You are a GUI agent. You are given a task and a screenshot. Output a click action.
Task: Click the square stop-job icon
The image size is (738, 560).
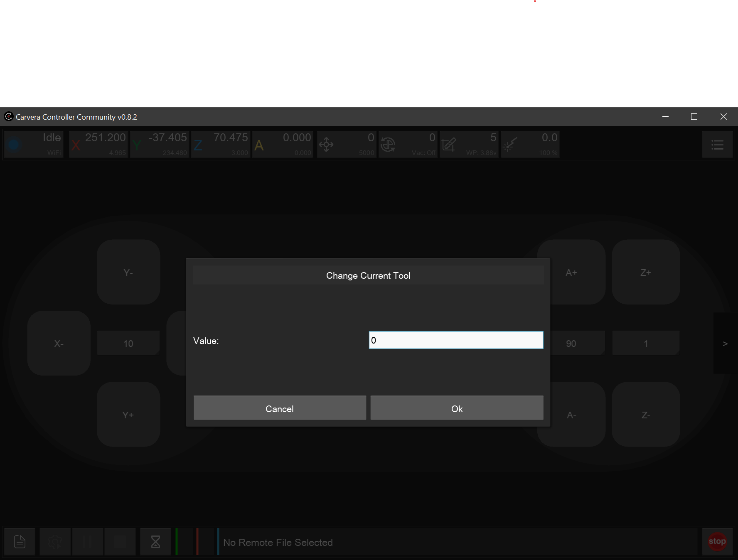[x=120, y=542]
